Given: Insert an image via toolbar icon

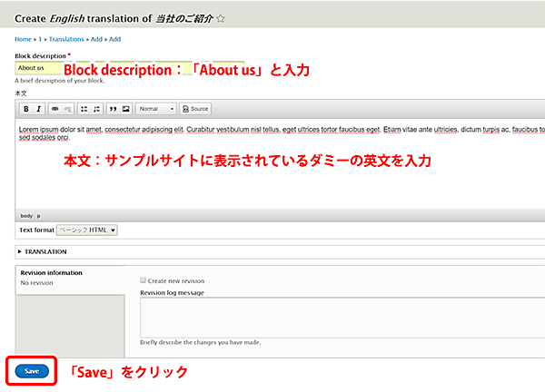Looking at the screenshot, I should [126, 109].
